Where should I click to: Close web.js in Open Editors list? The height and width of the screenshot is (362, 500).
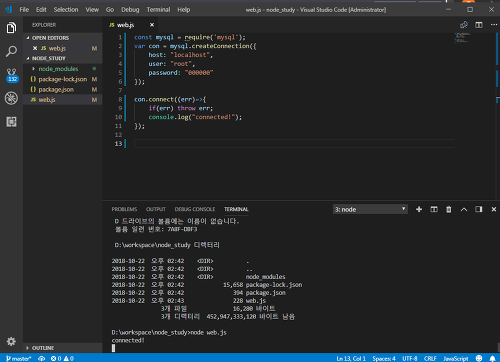[x=35, y=48]
